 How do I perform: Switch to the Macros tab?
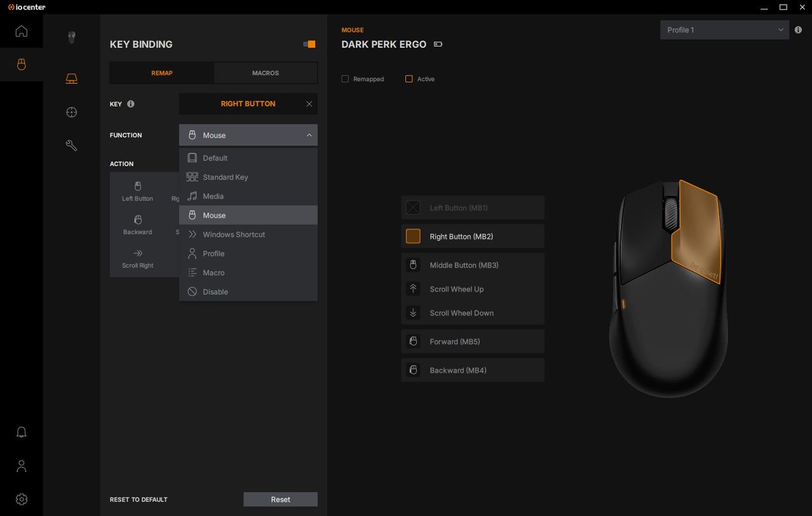click(x=265, y=73)
